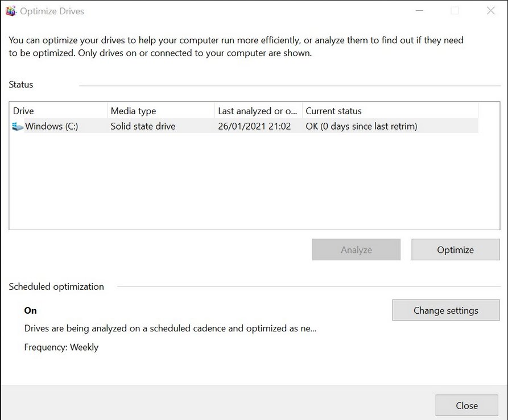Sort by the Drive column header
508x420 pixels.
59,111
